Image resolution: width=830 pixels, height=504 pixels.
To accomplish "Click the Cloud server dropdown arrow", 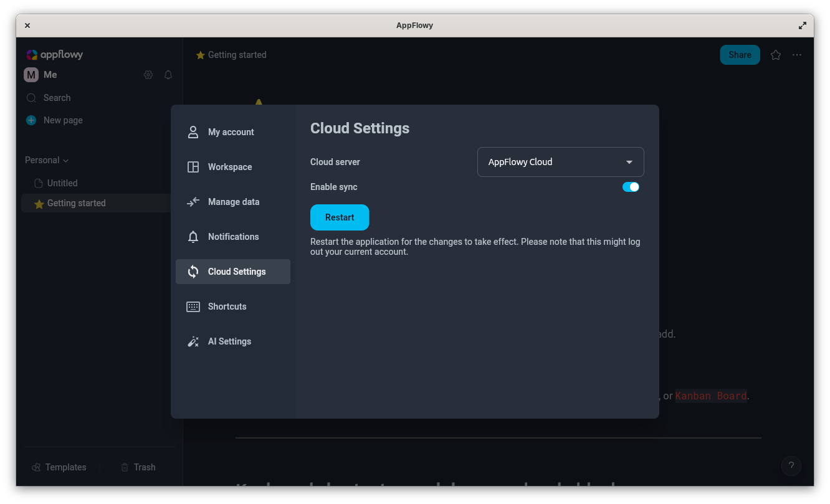I will 629,162.
